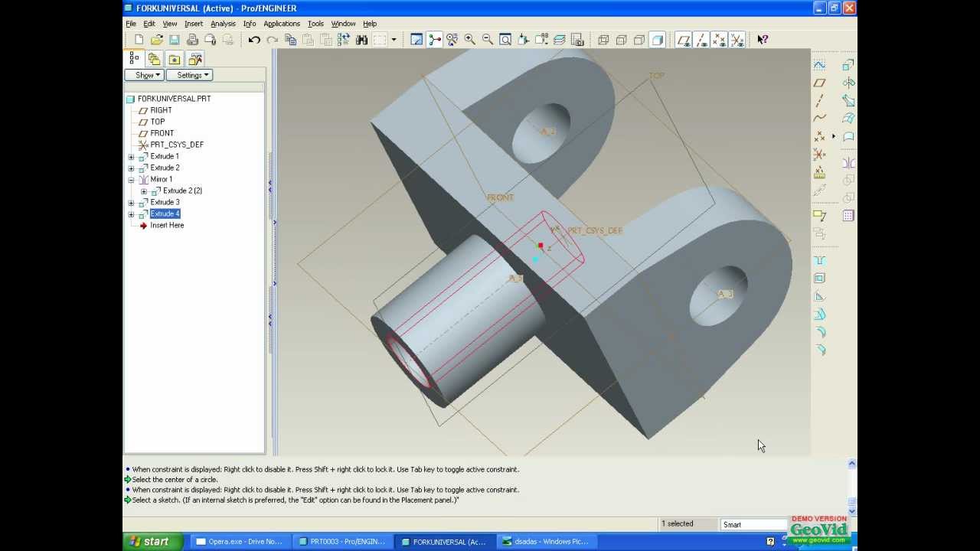Viewport: 980px width, 551px height.
Task: Open the File menu
Action: [x=131, y=24]
